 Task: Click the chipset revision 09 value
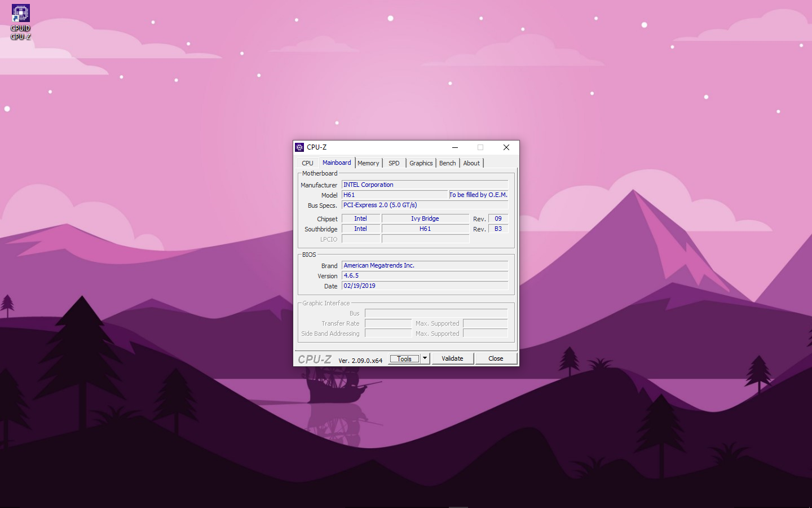coord(498,218)
